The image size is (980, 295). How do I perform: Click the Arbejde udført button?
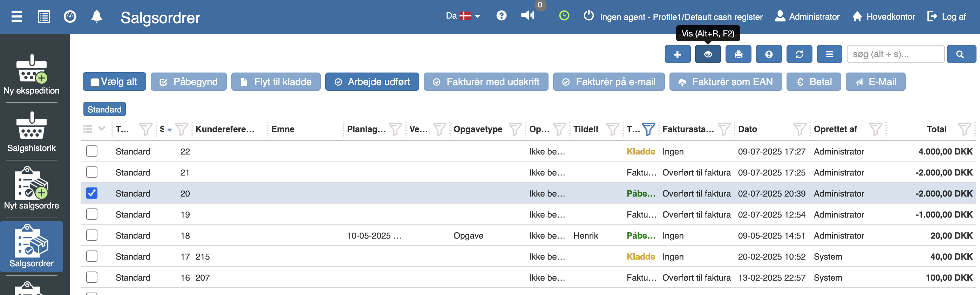tap(372, 82)
